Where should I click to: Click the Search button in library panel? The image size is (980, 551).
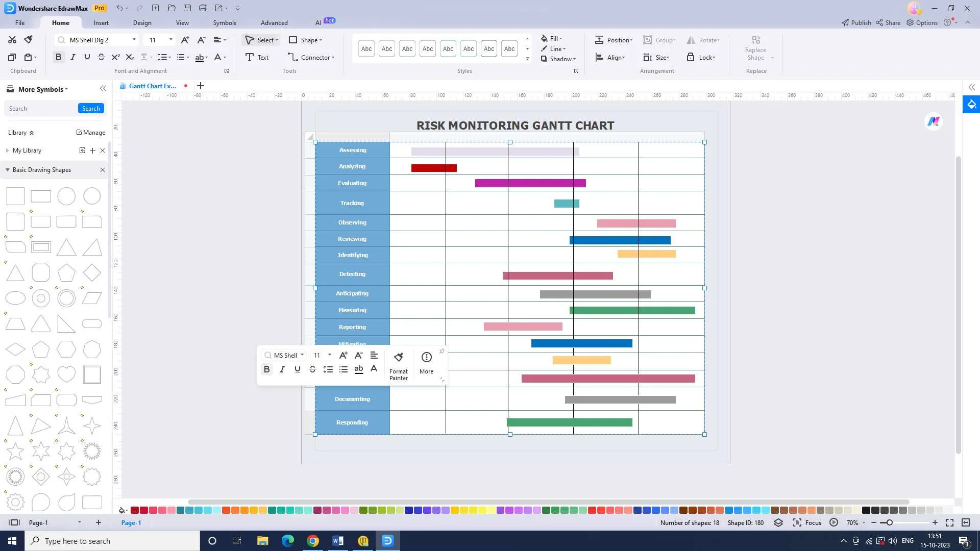(x=91, y=109)
